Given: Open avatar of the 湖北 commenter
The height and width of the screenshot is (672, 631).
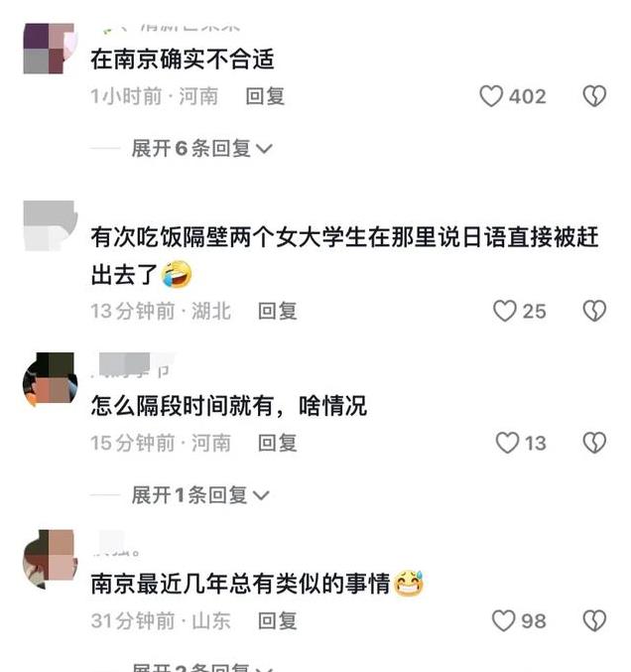Looking at the screenshot, I should click(x=51, y=225).
